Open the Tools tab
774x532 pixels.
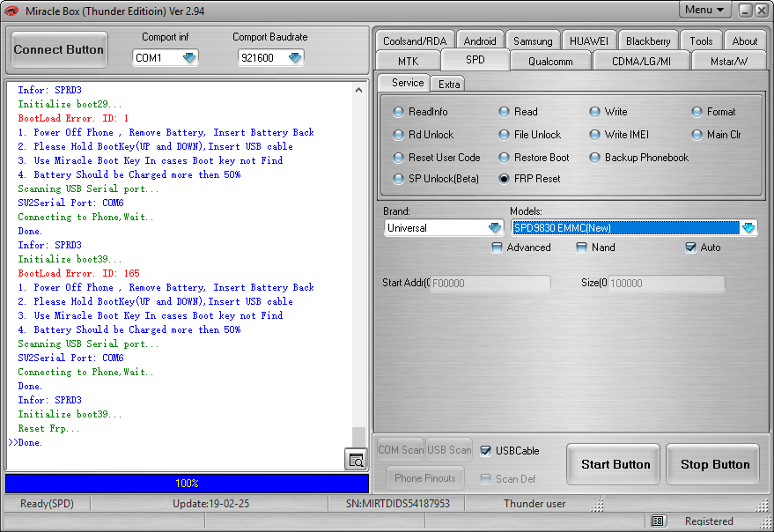click(x=702, y=41)
